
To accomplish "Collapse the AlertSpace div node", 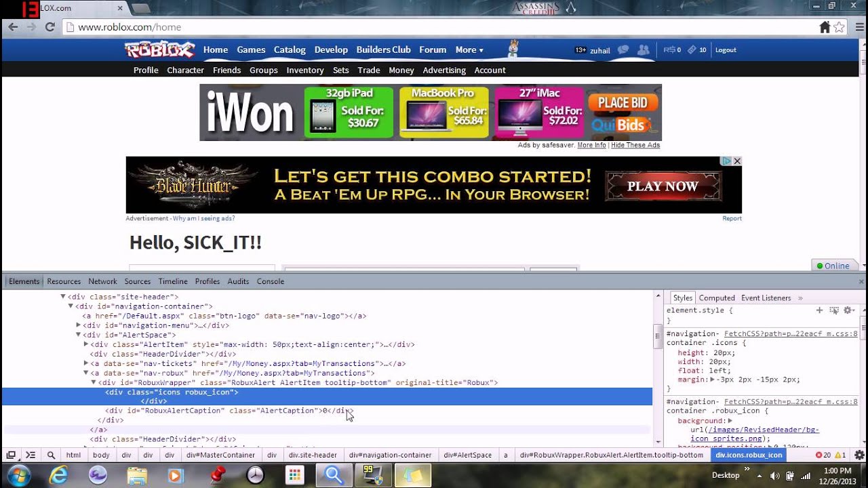I will (x=79, y=335).
